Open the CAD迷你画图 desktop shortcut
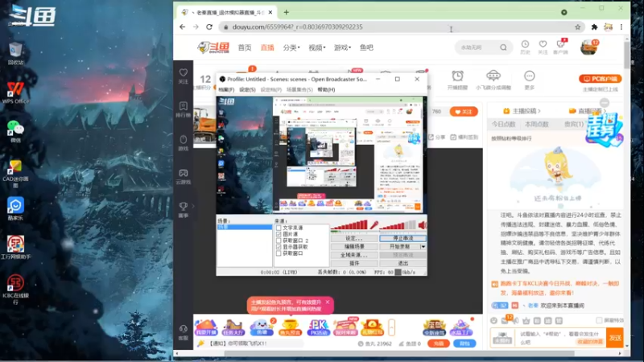 pyautogui.click(x=15, y=174)
